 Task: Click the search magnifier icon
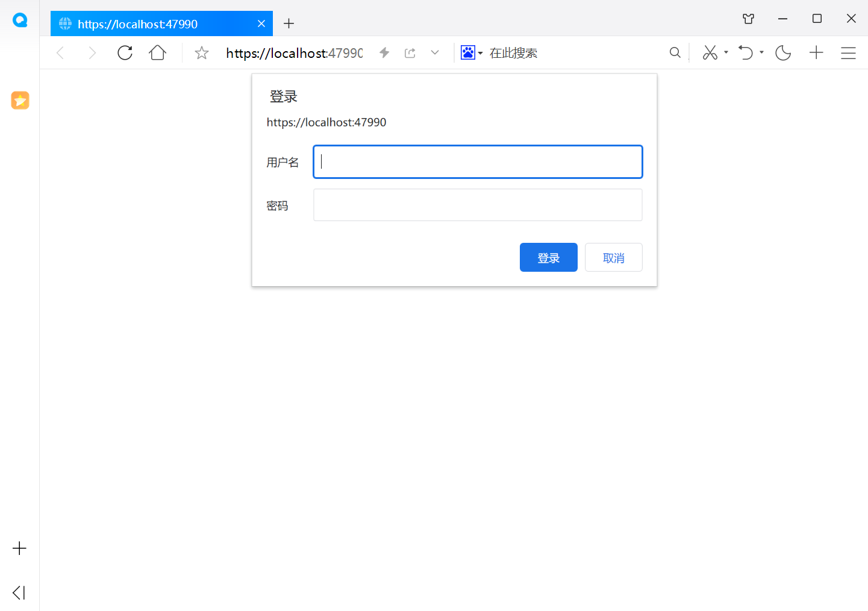pyautogui.click(x=675, y=53)
